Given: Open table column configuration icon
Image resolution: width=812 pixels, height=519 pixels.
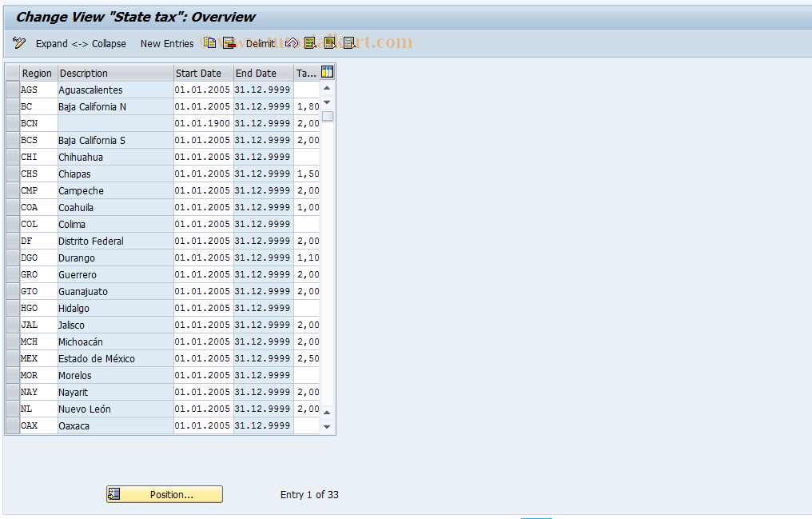Looking at the screenshot, I should (x=328, y=72).
